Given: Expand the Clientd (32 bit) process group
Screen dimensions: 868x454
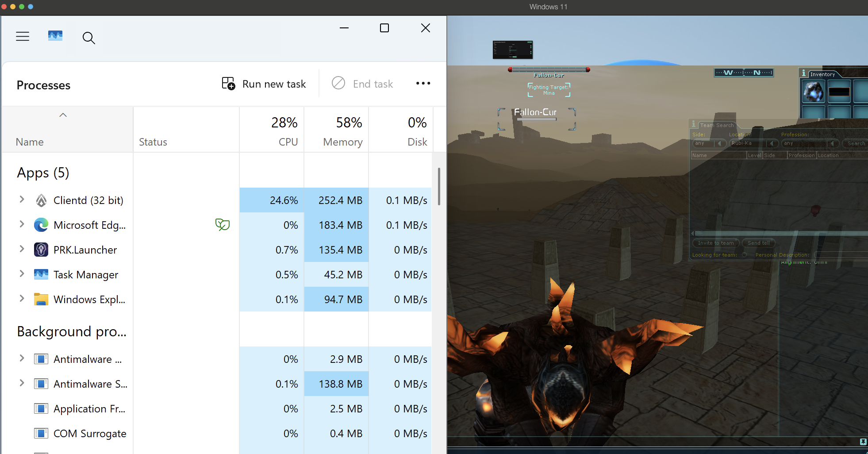Looking at the screenshot, I should click(22, 200).
